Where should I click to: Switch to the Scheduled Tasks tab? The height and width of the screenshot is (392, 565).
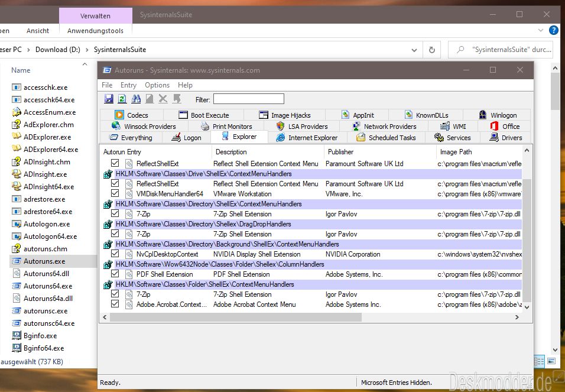coord(386,137)
